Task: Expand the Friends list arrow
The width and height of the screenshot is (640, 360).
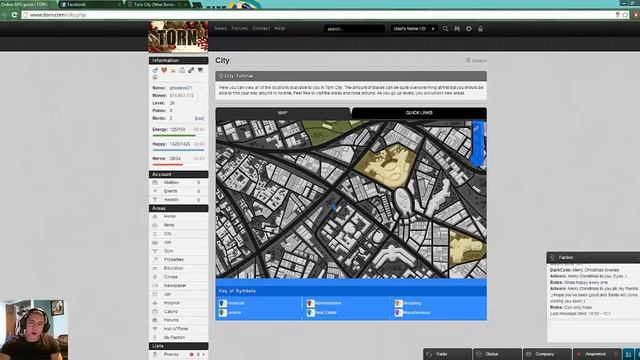Action: point(204,354)
